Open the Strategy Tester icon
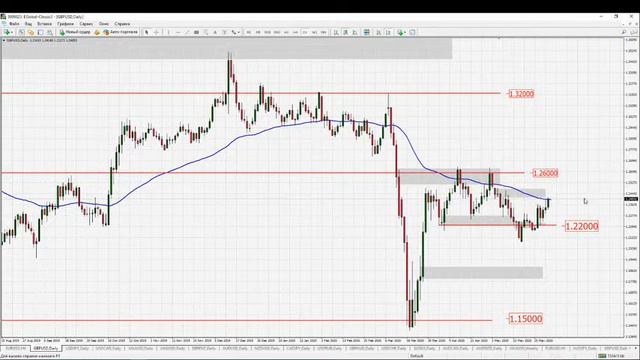The image size is (640, 360). click(x=49, y=32)
